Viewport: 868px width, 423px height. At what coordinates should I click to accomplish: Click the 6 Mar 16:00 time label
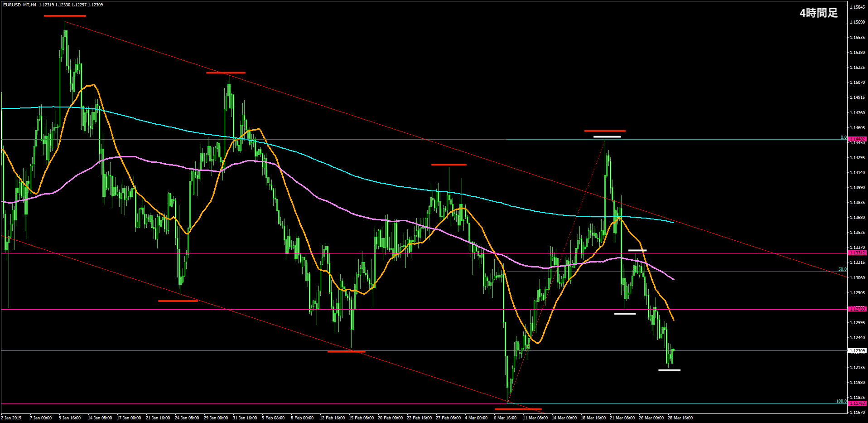point(505,418)
